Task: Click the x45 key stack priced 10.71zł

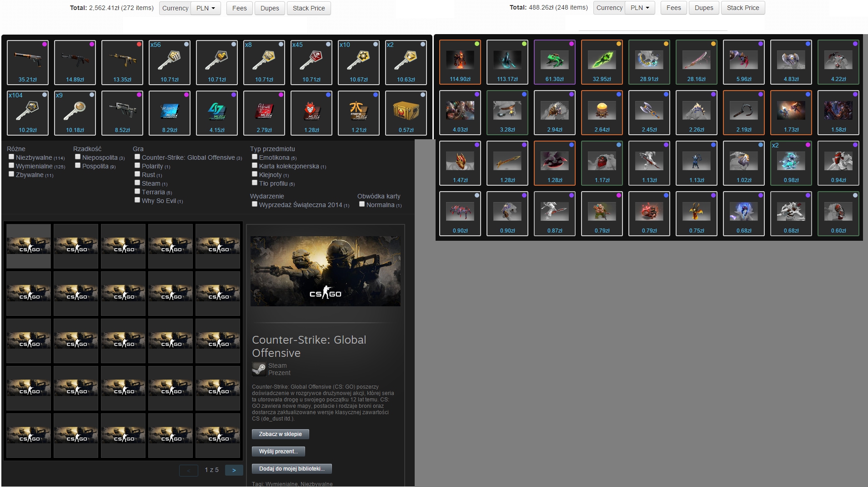Action: (x=311, y=62)
